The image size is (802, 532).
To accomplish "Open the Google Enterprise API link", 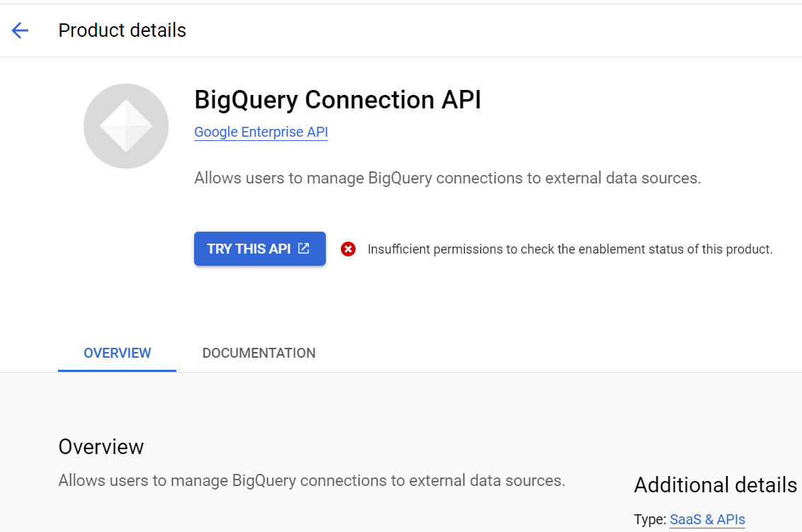I will tap(261, 132).
